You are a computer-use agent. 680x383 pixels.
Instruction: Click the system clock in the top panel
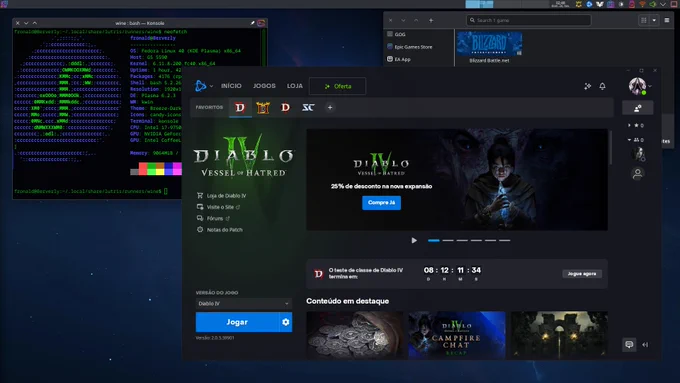(x=560, y=4)
